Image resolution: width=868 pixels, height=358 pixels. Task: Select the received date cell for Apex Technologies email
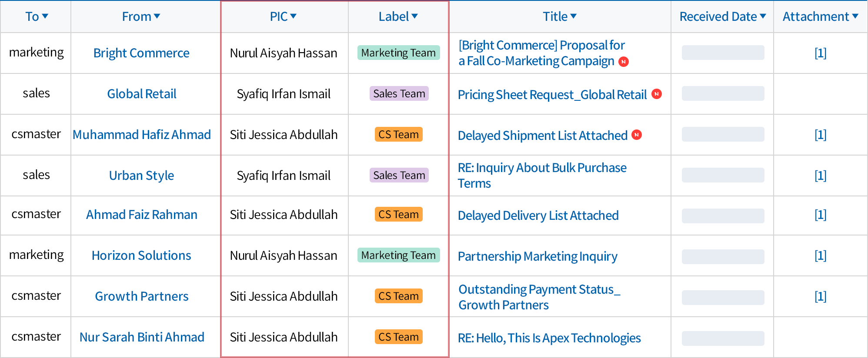(723, 338)
